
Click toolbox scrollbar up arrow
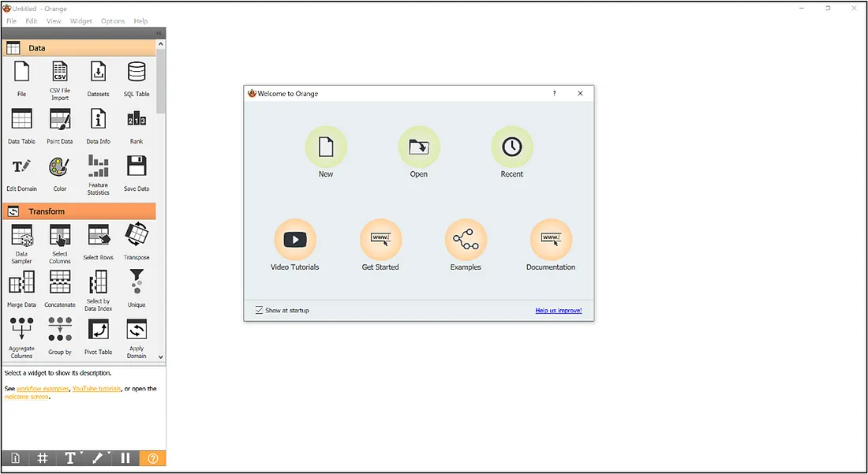coord(160,44)
